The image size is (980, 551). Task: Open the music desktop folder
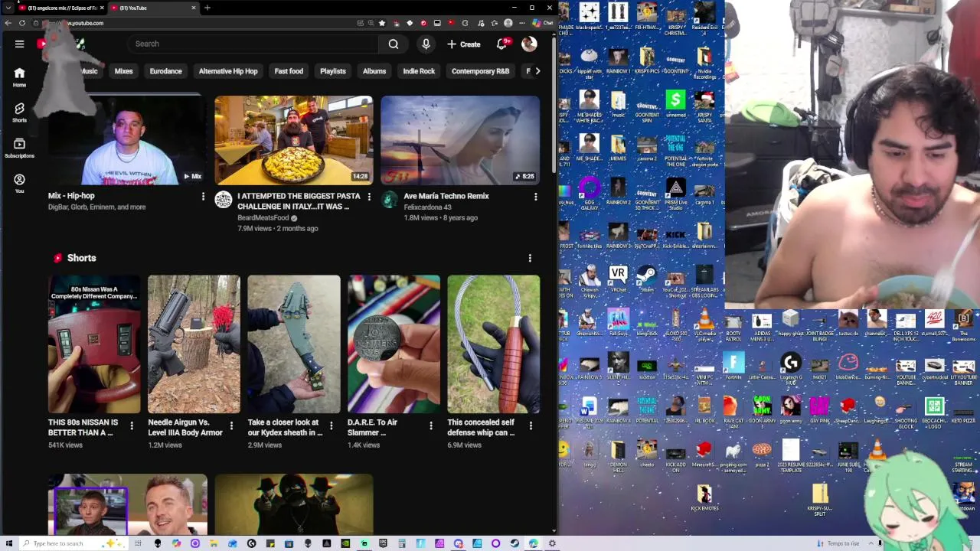pyautogui.click(x=618, y=105)
